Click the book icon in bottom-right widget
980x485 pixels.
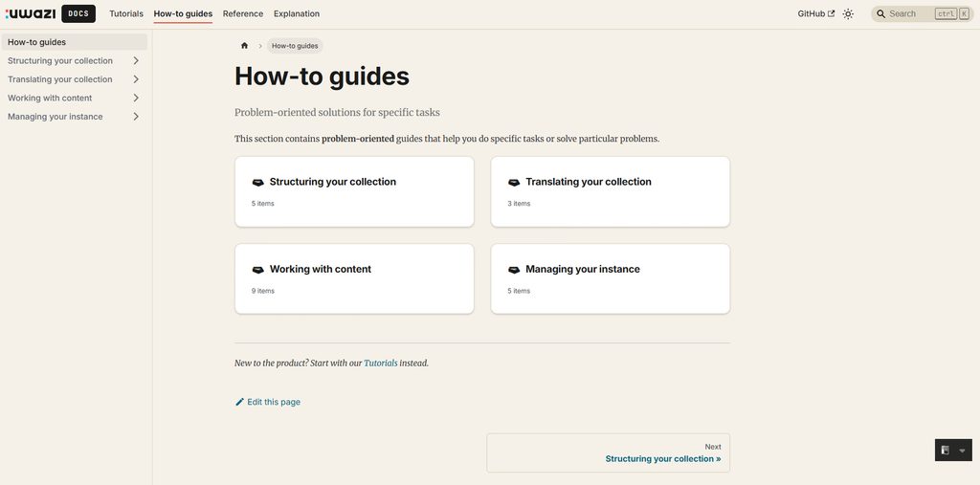click(x=946, y=450)
